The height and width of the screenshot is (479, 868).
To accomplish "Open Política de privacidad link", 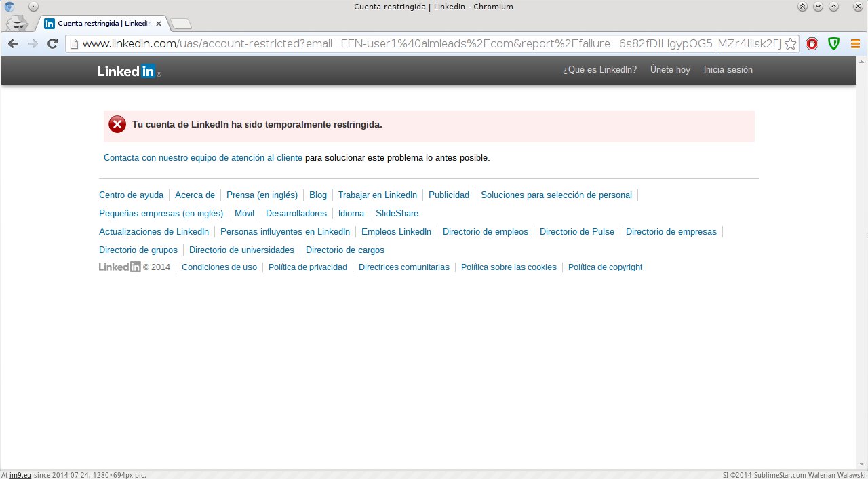I will pos(307,267).
